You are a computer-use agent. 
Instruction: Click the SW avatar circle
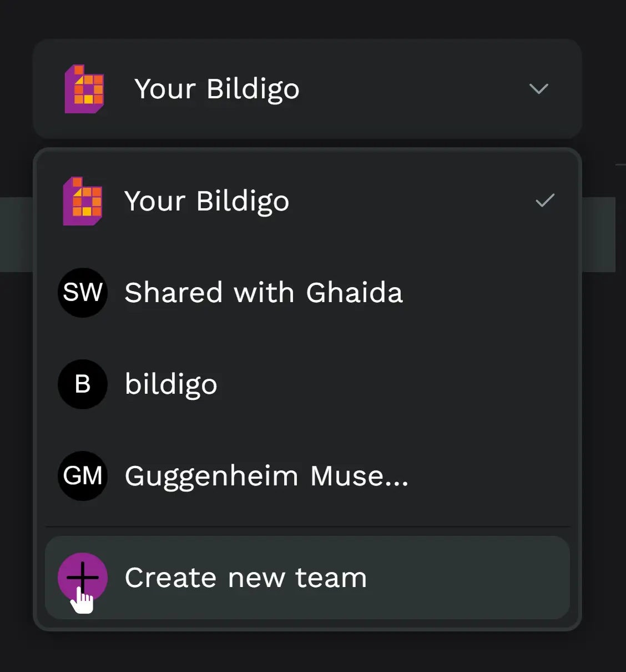[83, 293]
